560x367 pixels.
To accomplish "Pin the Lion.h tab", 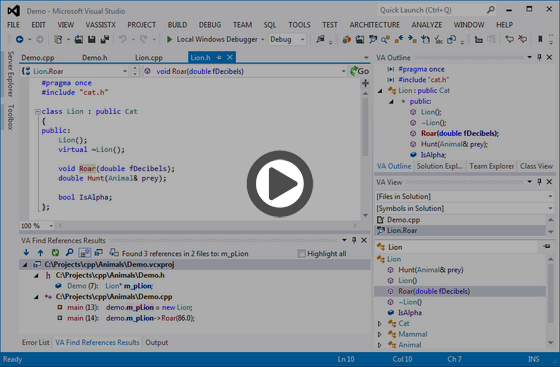I will click(219, 57).
